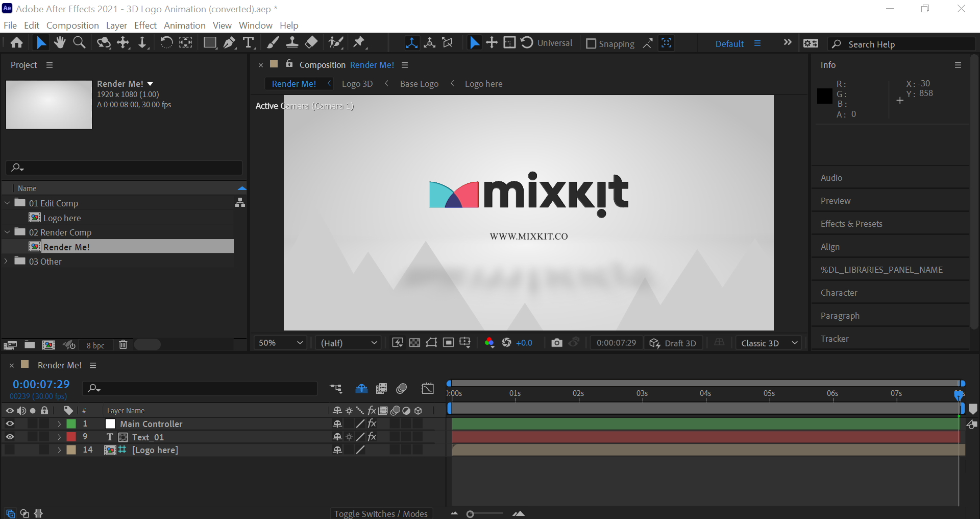
Task: Select the Rotation tool
Action: coord(166,43)
